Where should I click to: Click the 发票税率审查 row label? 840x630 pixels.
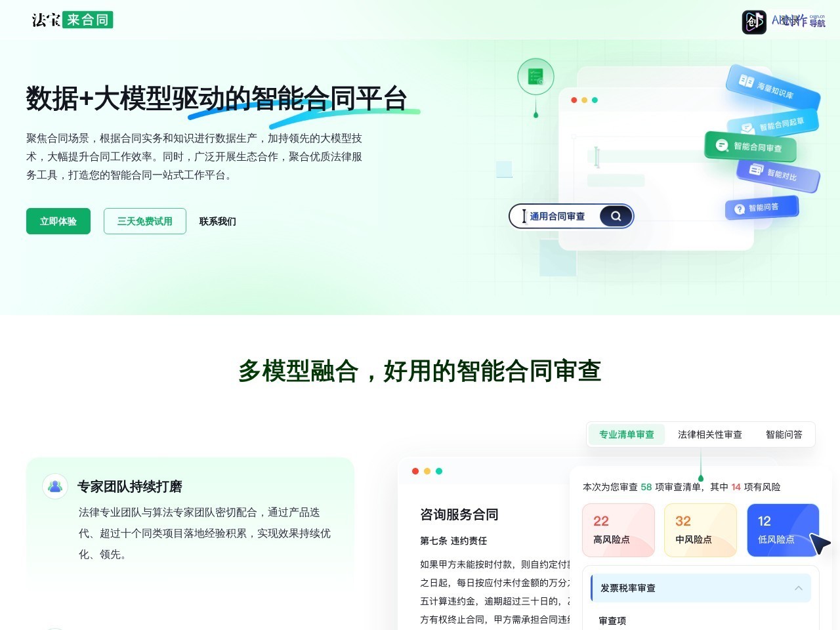(628, 588)
